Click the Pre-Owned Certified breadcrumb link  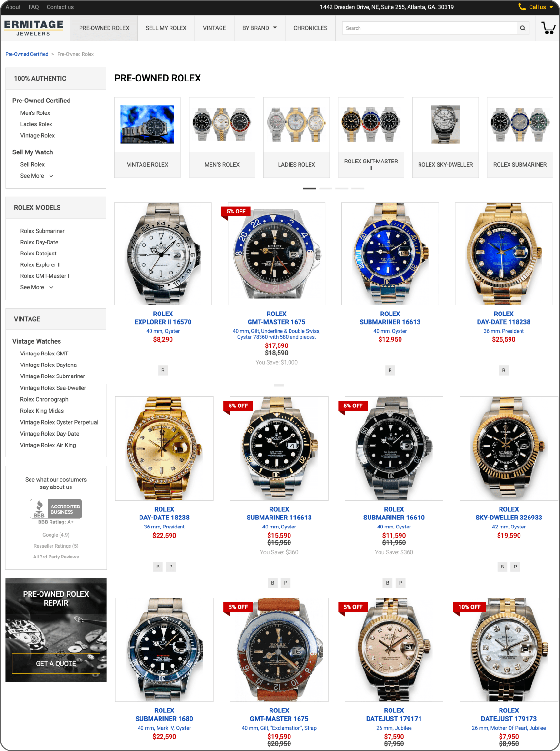pyautogui.click(x=27, y=54)
